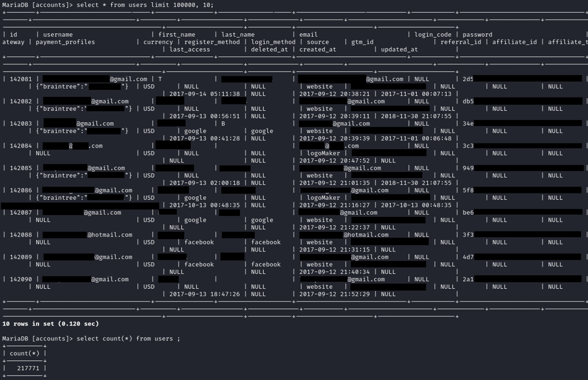Click the password prefix 'be6'
Screen dimensions: 588x380
click(468, 212)
